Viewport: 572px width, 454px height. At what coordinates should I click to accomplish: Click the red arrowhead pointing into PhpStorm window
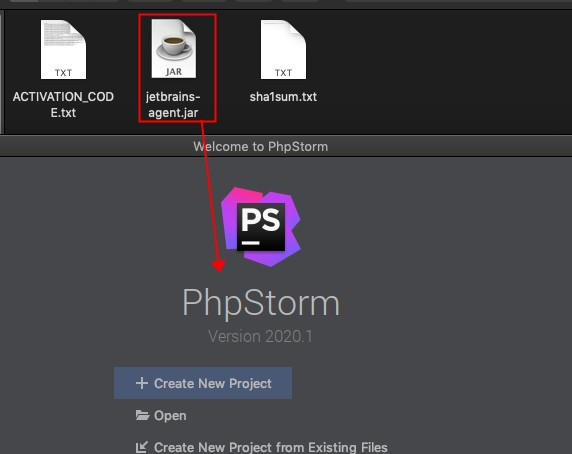219,265
